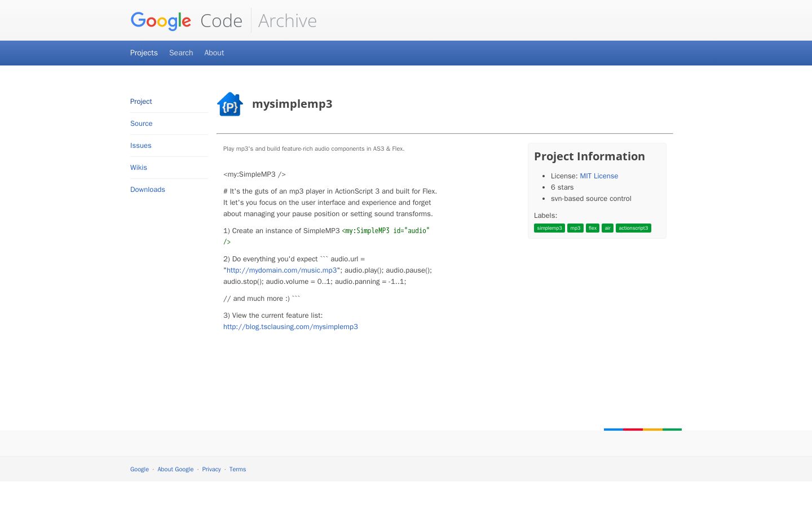This screenshot has width=812, height=508.
Task: Open the MIT License link
Action: (599, 176)
